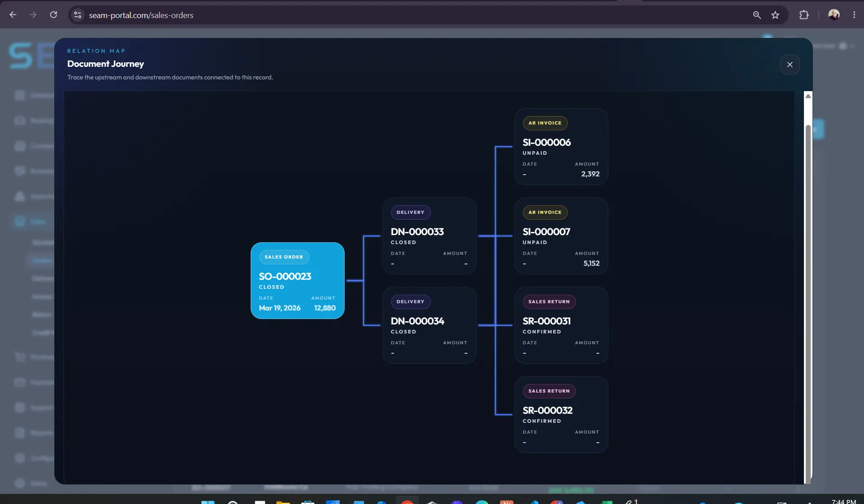Click the Sales Return badge on SR-000032

click(x=549, y=391)
